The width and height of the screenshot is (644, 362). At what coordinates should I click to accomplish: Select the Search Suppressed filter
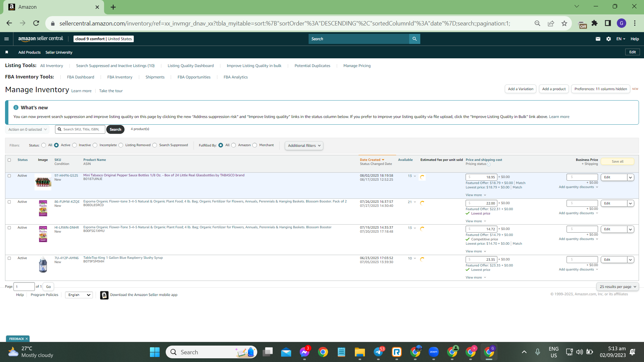point(155,145)
